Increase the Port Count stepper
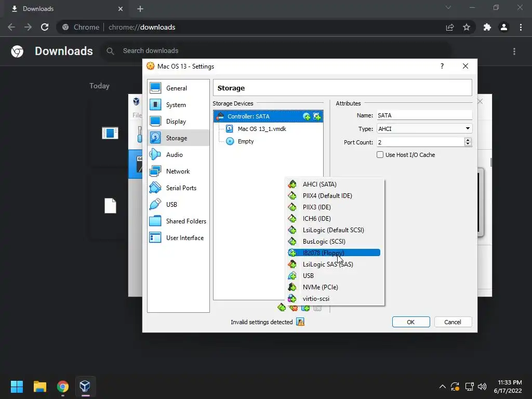Screen dimensions: 532x399 468,140
